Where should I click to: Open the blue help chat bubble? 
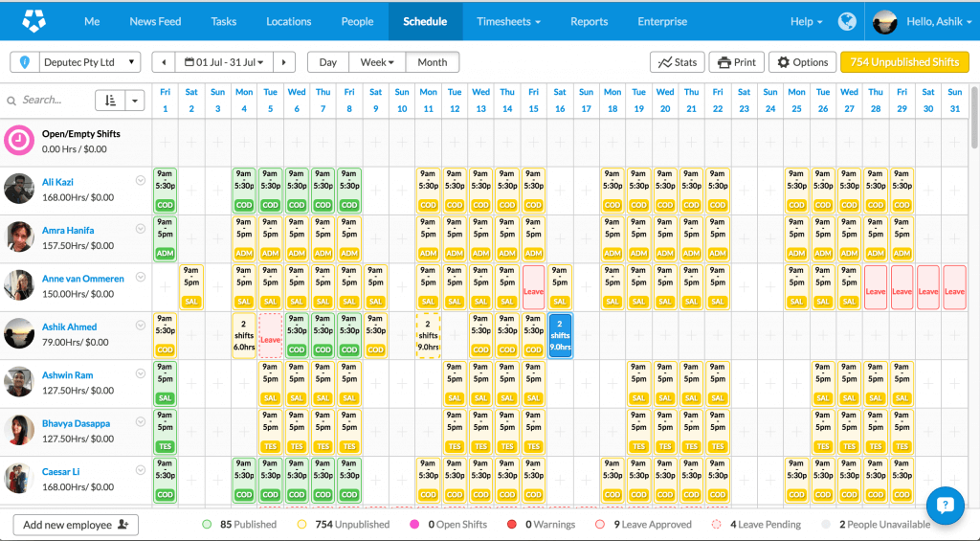[946, 506]
